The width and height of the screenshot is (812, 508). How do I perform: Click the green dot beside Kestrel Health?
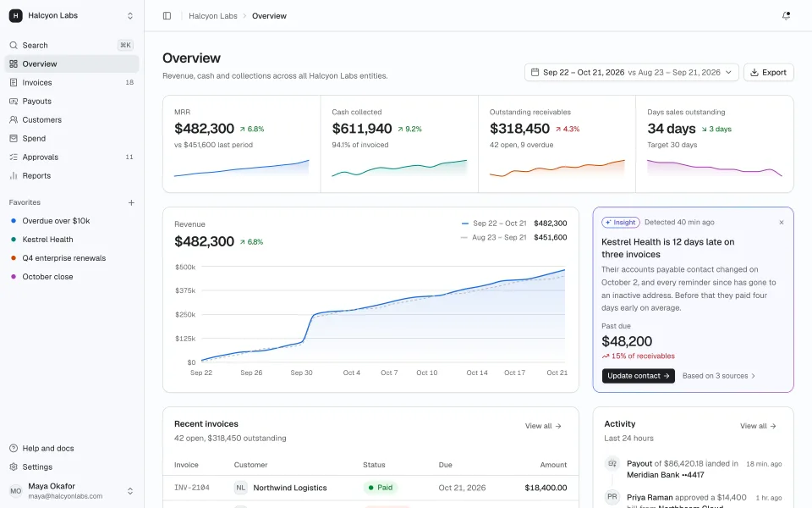(14, 240)
